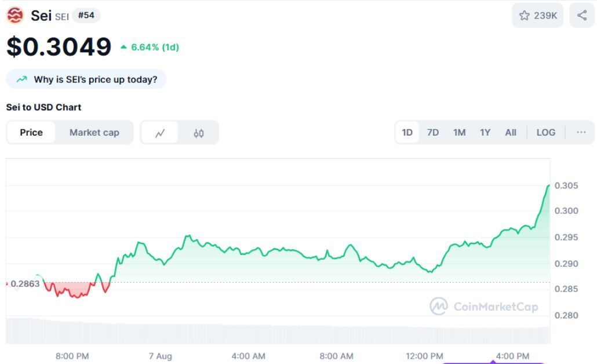Image resolution: width=597 pixels, height=364 pixels.
Task: Open the Sei coin logo
Action: point(14,15)
